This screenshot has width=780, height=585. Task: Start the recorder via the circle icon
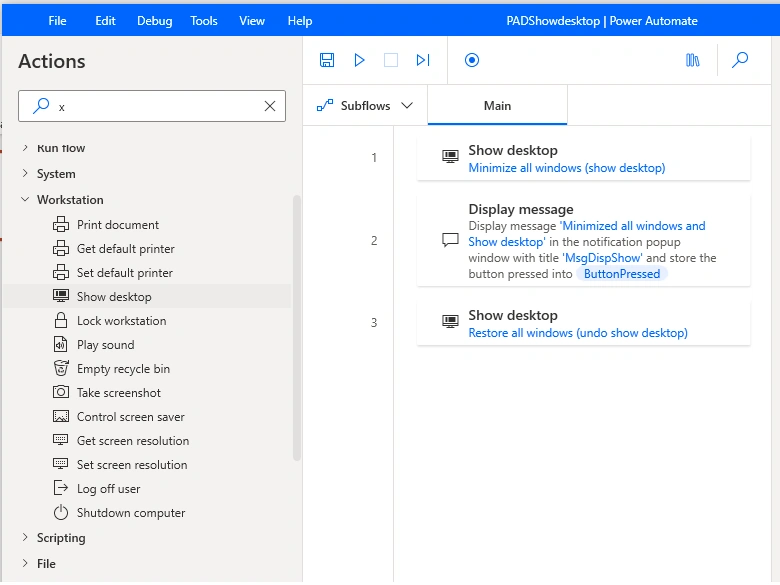472,60
